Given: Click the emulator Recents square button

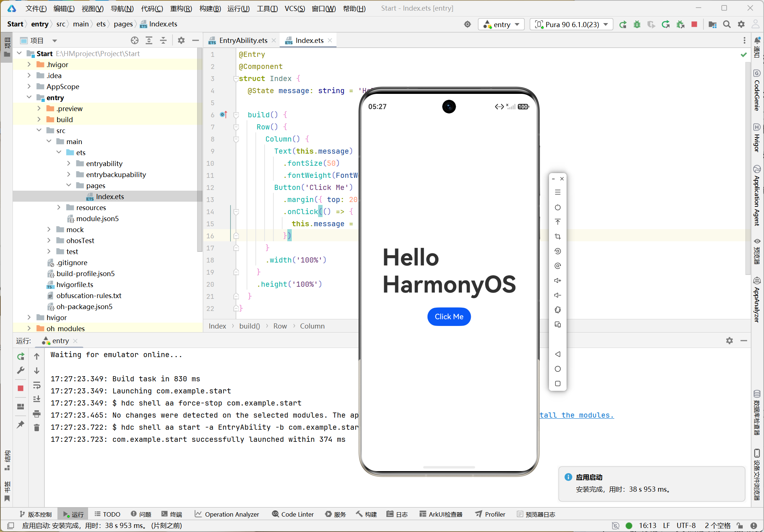Looking at the screenshot, I should [558, 384].
